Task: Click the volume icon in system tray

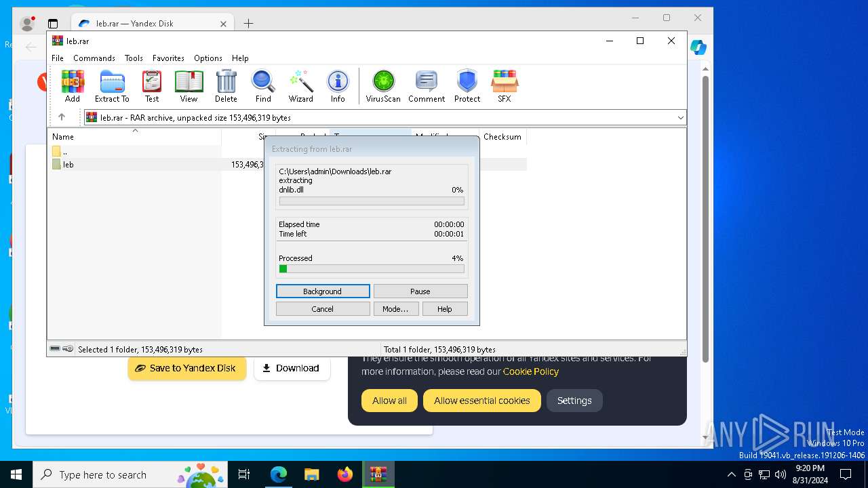Action: click(781, 474)
